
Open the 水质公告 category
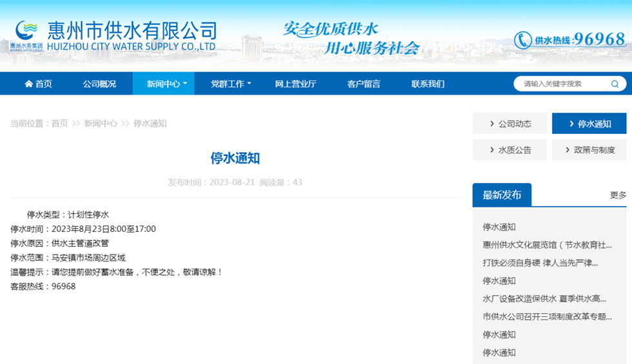[509, 150]
